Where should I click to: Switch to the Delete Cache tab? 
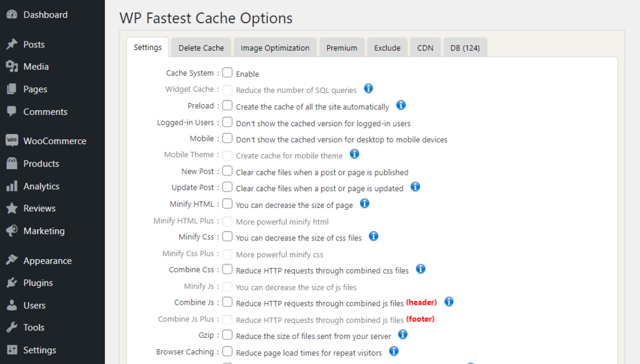pyautogui.click(x=201, y=47)
